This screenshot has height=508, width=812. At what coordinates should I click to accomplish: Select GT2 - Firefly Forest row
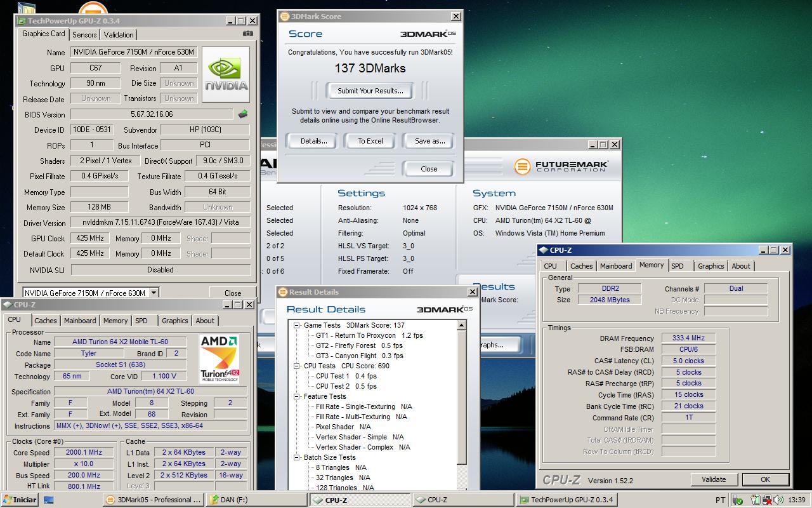pos(360,345)
